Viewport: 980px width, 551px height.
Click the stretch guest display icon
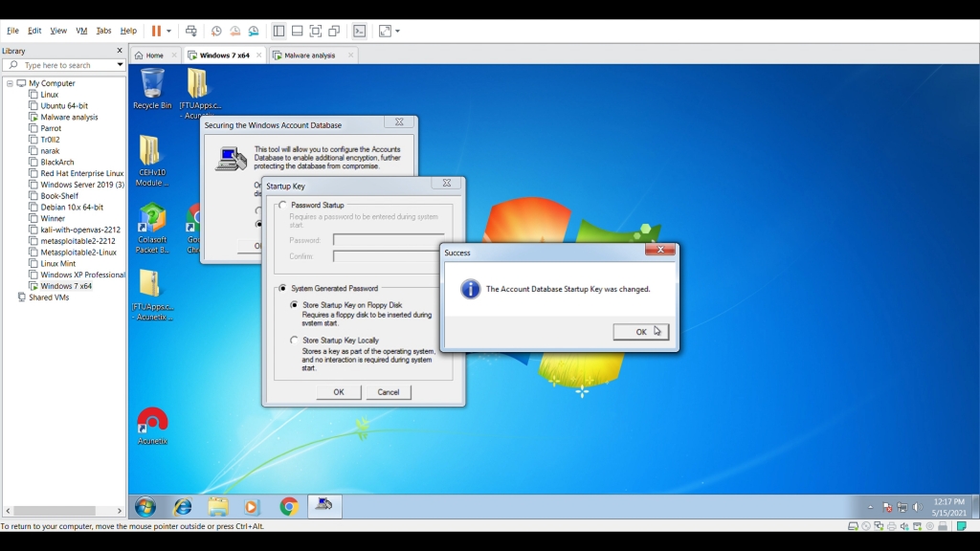coord(385,31)
